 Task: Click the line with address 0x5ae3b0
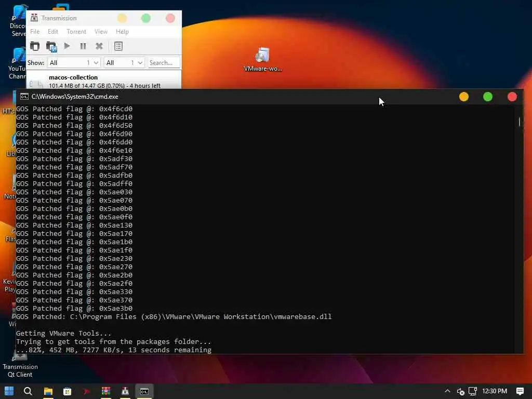pos(74,309)
